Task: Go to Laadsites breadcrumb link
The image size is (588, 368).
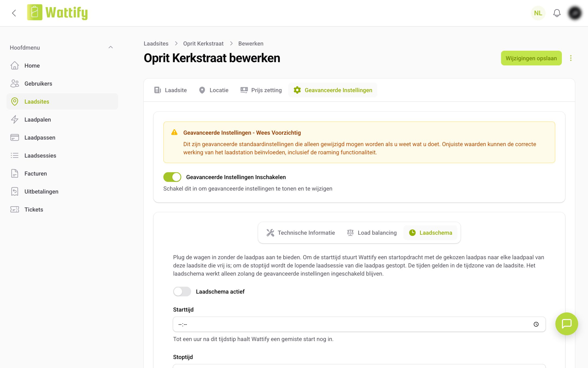Action: click(x=156, y=44)
